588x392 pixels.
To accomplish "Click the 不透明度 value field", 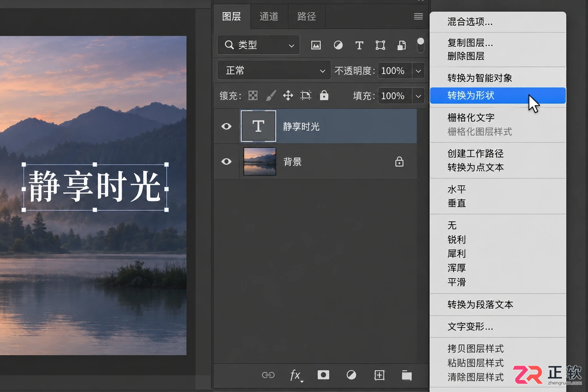I will point(395,71).
